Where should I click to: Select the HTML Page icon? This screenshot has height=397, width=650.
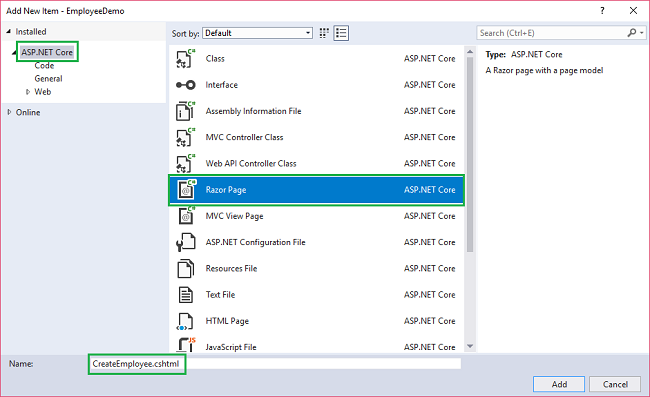185,321
